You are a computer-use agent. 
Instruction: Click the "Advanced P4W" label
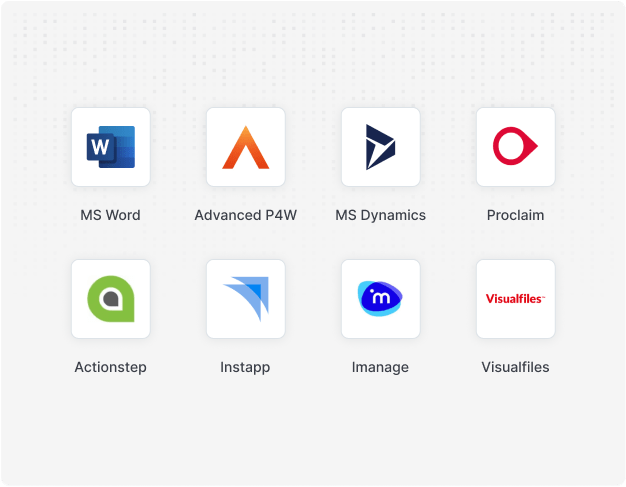pyautogui.click(x=246, y=215)
